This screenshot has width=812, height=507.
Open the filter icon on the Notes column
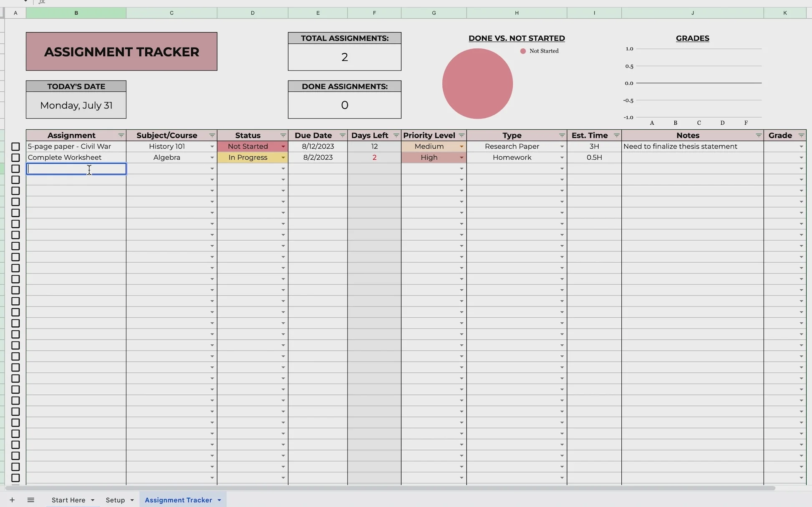(x=759, y=135)
